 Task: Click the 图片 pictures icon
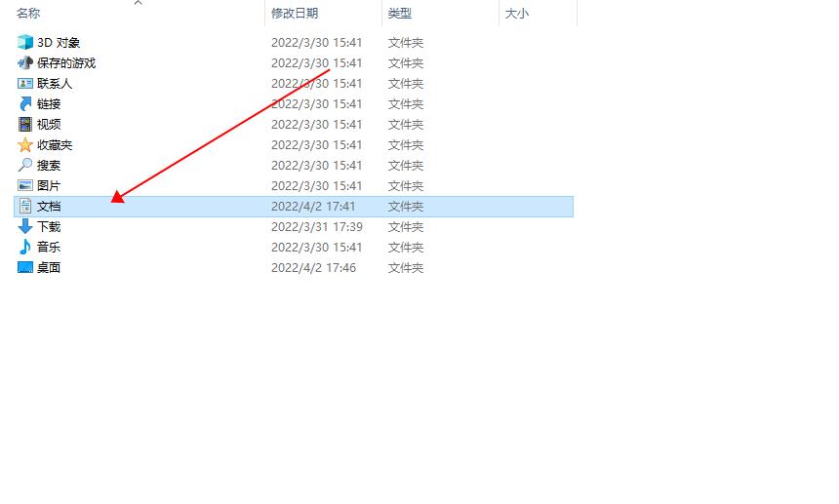pos(25,185)
